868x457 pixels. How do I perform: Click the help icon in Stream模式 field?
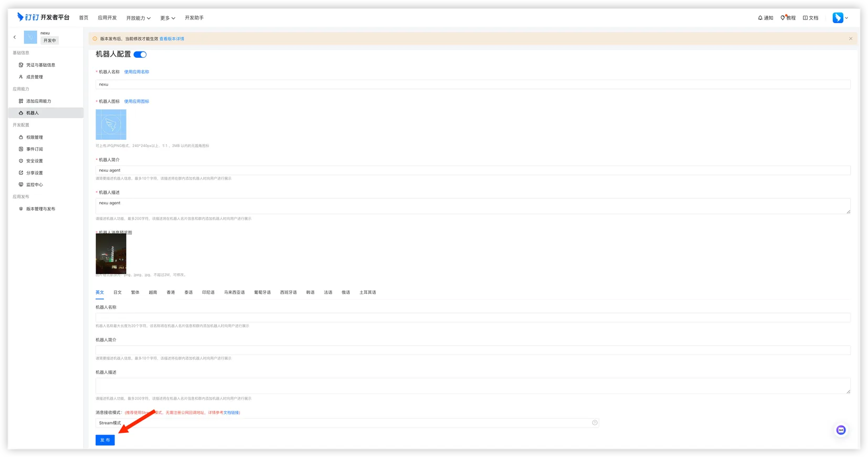point(595,423)
